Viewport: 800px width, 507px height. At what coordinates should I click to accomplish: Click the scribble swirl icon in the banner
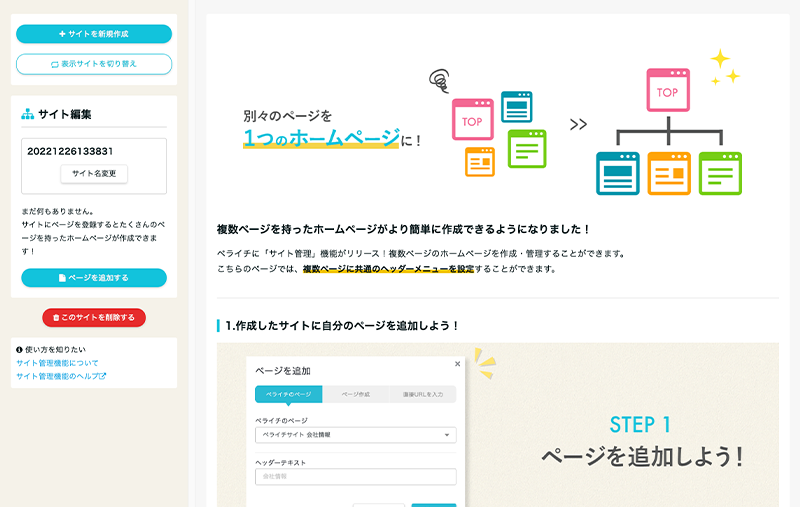click(438, 79)
